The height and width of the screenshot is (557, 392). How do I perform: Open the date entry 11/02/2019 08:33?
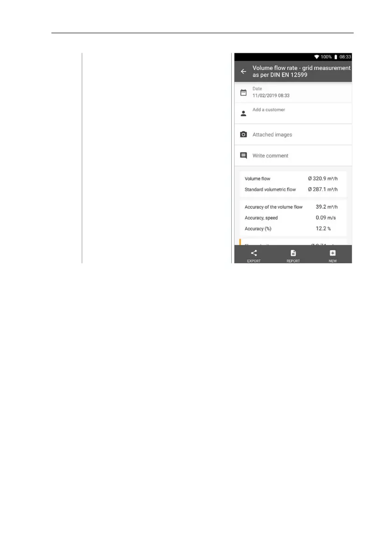pyautogui.click(x=271, y=95)
